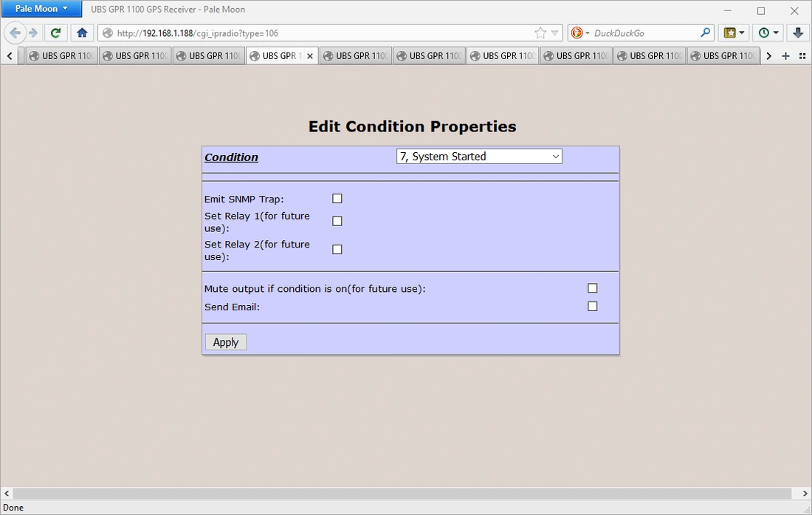
Task: Click the DuckDuckGo search engine icon
Action: pos(577,33)
